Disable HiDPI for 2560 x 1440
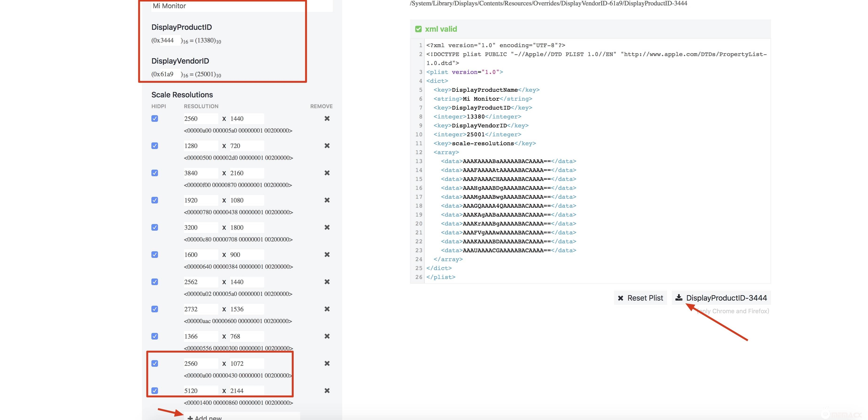 click(x=155, y=118)
